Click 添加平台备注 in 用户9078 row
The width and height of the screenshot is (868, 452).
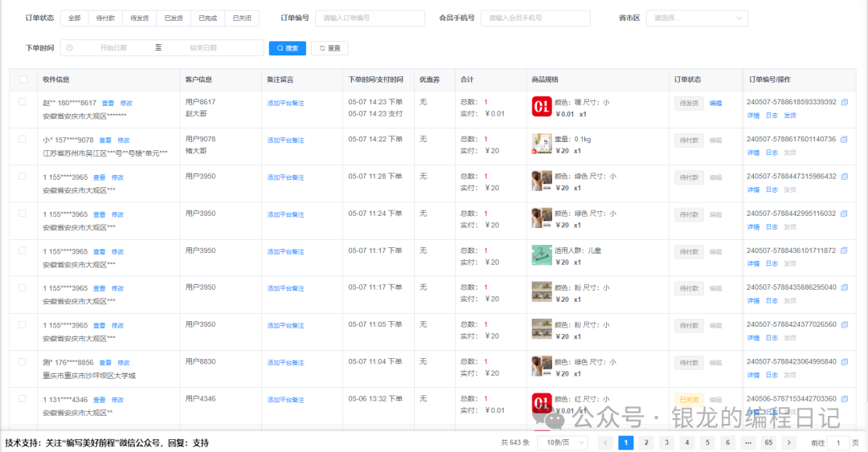click(285, 140)
